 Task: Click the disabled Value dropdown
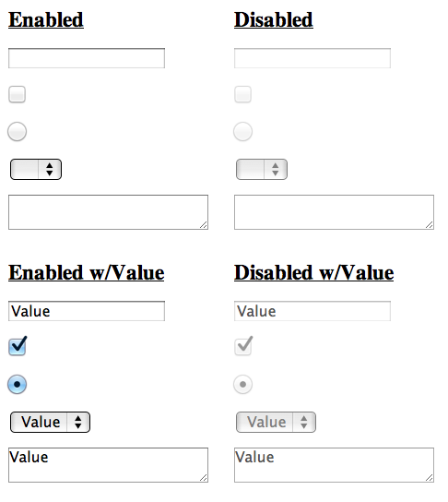tap(276, 423)
